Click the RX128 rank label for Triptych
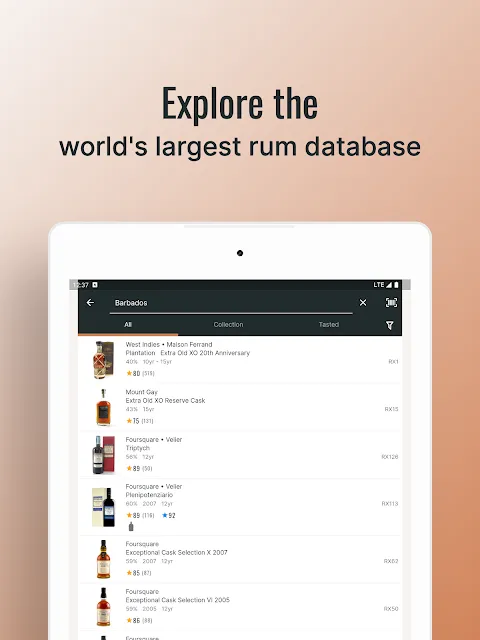 (389, 457)
